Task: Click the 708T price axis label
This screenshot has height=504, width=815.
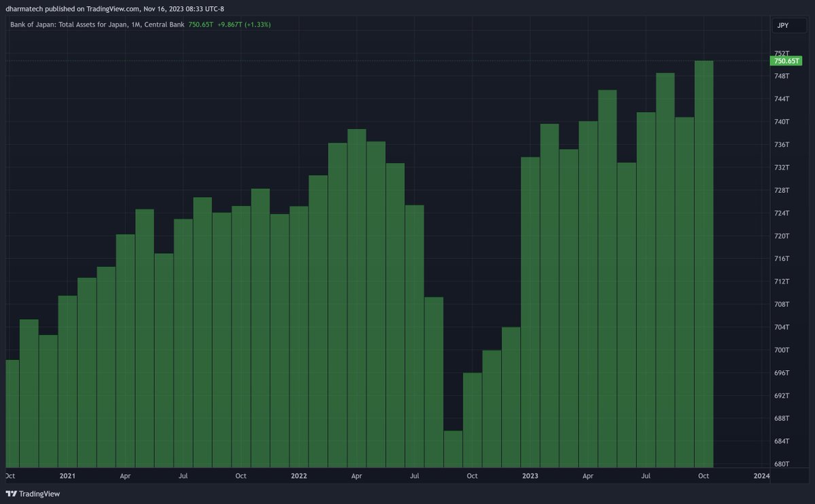Action: pos(782,304)
